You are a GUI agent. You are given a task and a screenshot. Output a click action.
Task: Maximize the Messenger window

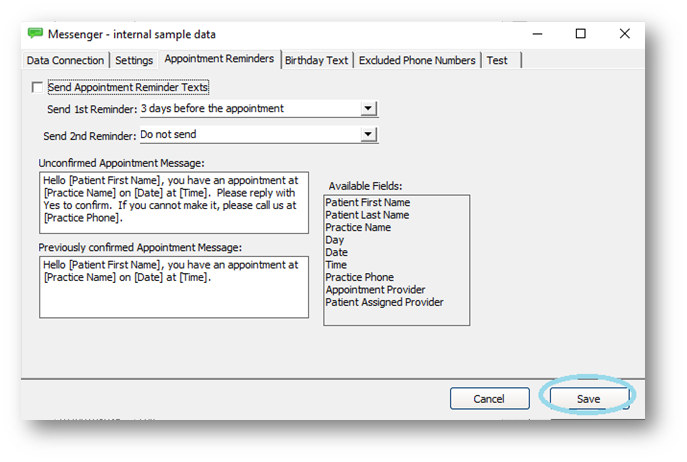(x=581, y=34)
